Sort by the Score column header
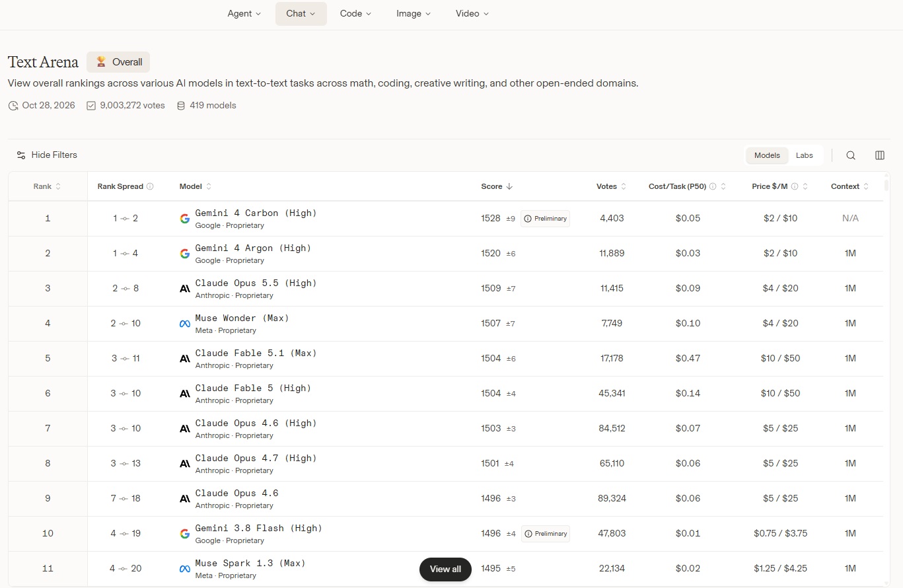 (x=497, y=186)
